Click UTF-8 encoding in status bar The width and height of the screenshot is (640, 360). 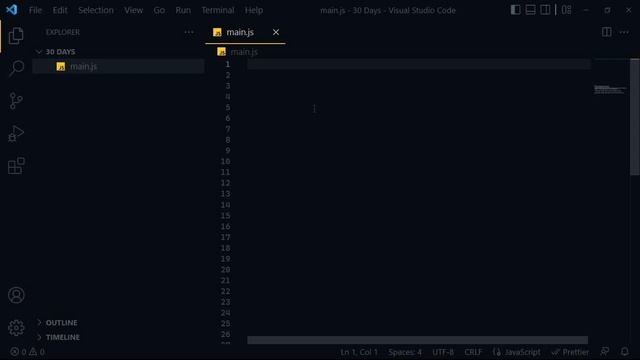(443, 352)
